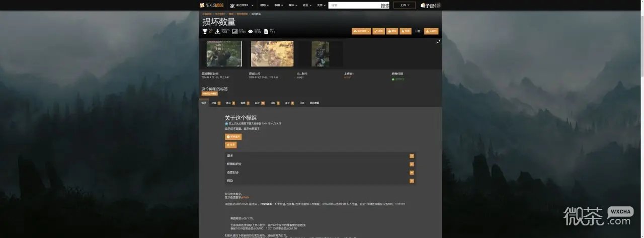
Task: Click the search input field
Action: [355, 5]
